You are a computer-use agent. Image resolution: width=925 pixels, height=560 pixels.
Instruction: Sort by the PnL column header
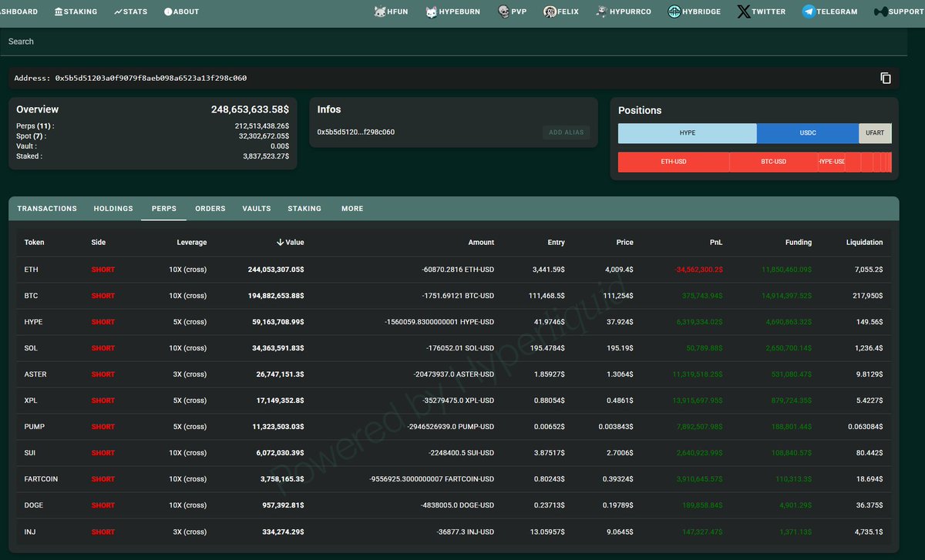click(x=716, y=242)
